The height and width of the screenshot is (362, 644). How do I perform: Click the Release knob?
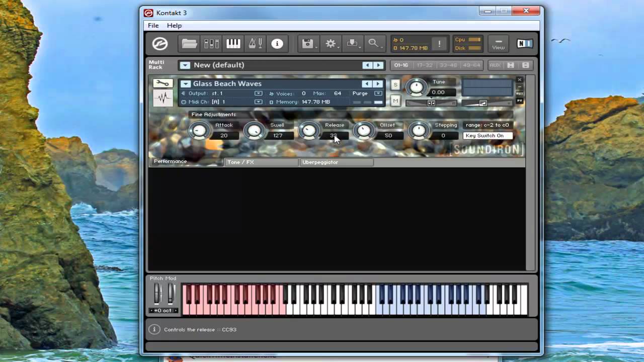tap(309, 131)
